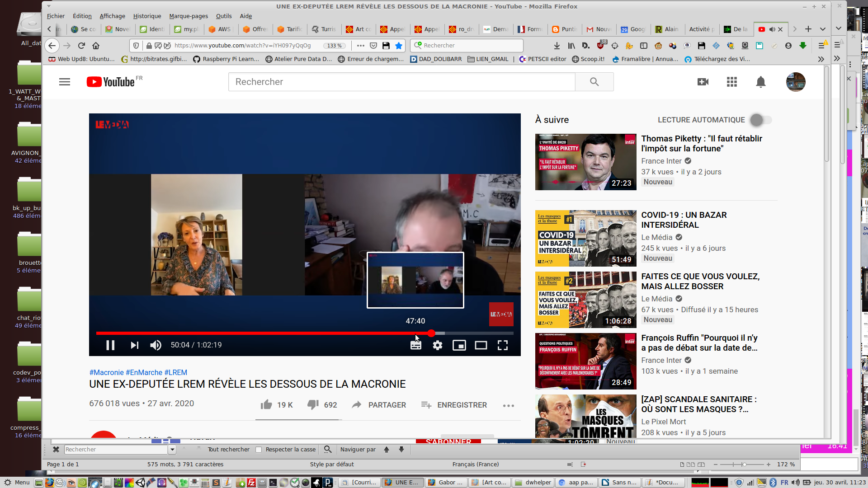Enable miniplayer mode
This screenshot has height=488, width=868.
[x=459, y=345]
